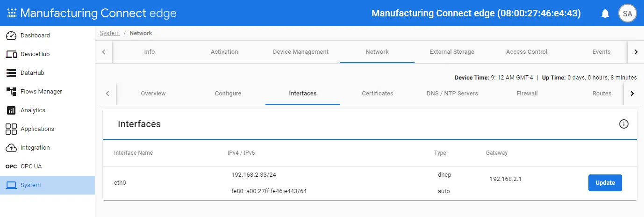
Task: Click the Device Time readout
Action: tap(494, 78)
